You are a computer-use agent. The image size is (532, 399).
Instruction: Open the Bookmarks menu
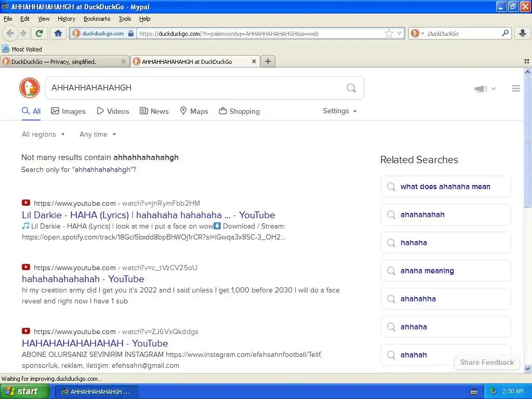(x=97, y=19)
